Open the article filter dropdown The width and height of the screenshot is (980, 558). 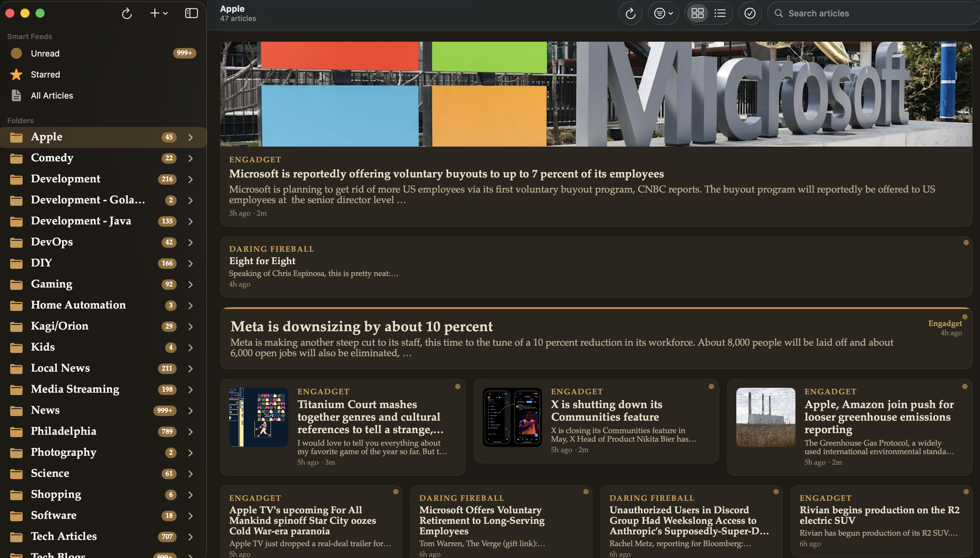663,13
